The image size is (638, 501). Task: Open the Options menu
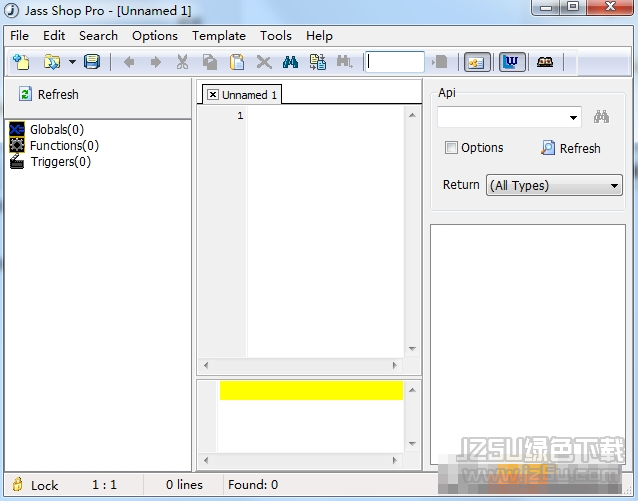[155, 36]
